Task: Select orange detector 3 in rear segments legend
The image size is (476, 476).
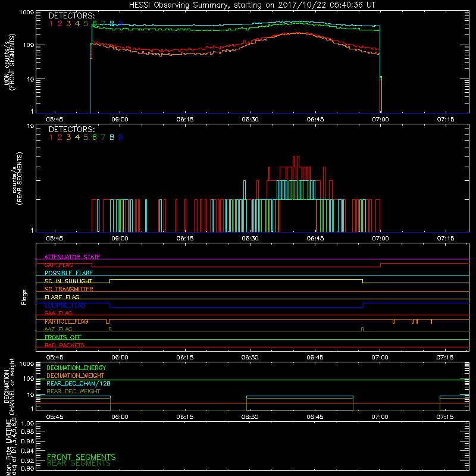Action: pos(68,137)
